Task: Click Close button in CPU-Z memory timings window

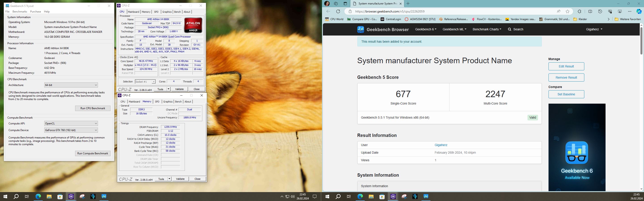Action: coord(197,179)
